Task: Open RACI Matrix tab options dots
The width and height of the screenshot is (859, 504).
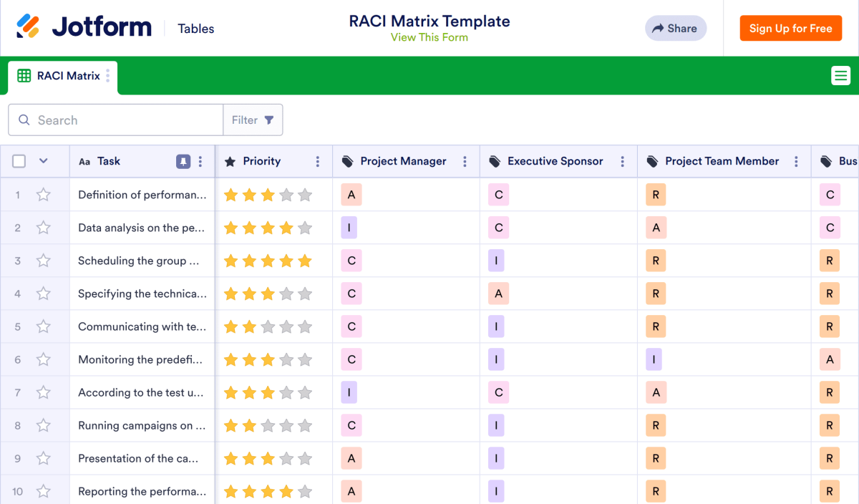Action: 108,76
